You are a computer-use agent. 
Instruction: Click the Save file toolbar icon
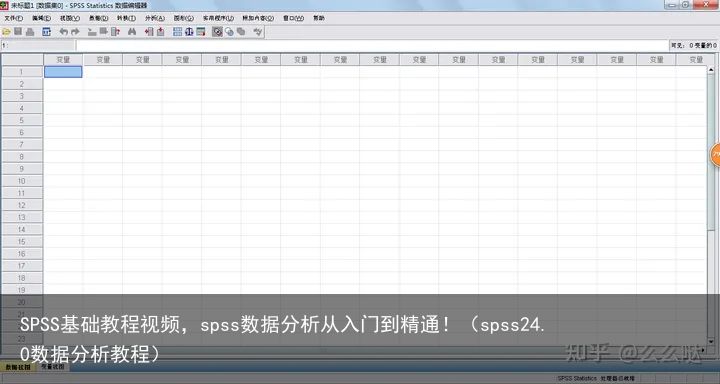pyautogui.click(x=18, y=32)
